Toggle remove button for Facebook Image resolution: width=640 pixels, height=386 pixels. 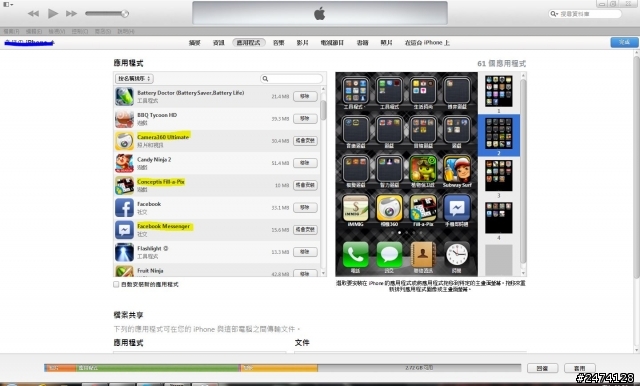pyautogui.click(x=305, y=207)
